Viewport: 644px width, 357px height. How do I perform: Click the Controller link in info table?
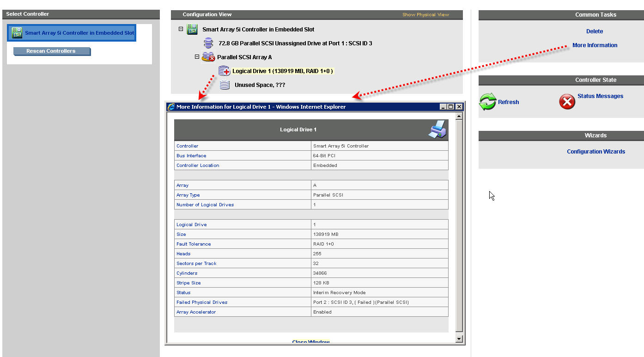point(187,146)
